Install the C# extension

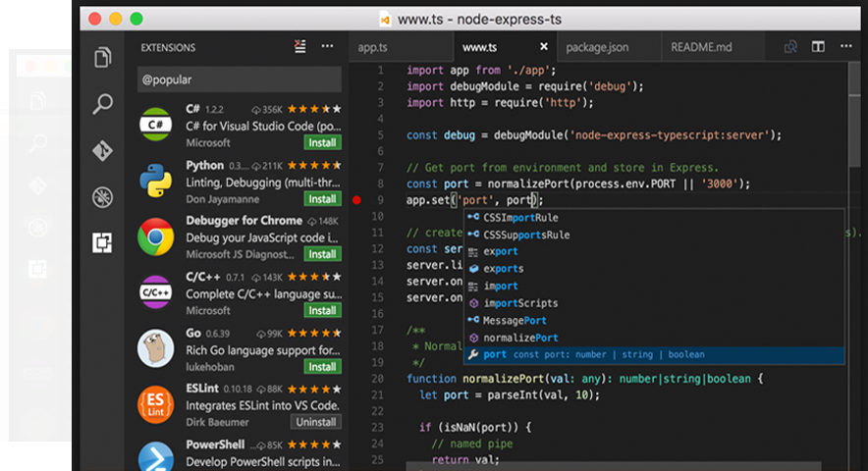click(322, 143)
